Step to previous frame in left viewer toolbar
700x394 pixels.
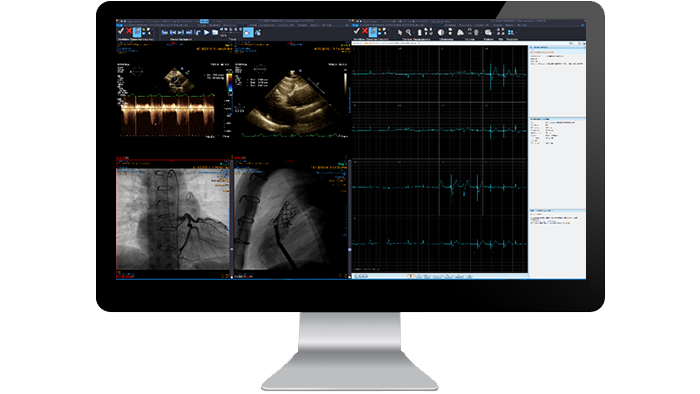(173, 33)
